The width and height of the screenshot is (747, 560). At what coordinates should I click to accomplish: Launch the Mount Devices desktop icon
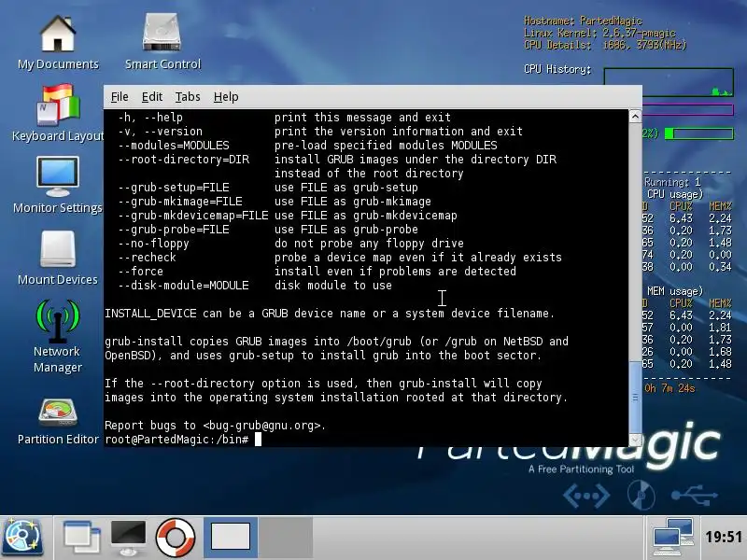[58, 258]
